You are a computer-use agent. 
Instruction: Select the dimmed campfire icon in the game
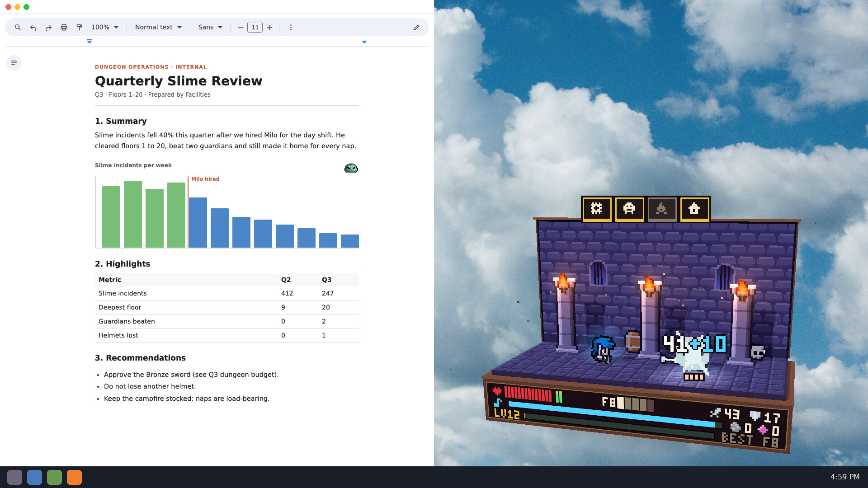[x=662, y=208]
